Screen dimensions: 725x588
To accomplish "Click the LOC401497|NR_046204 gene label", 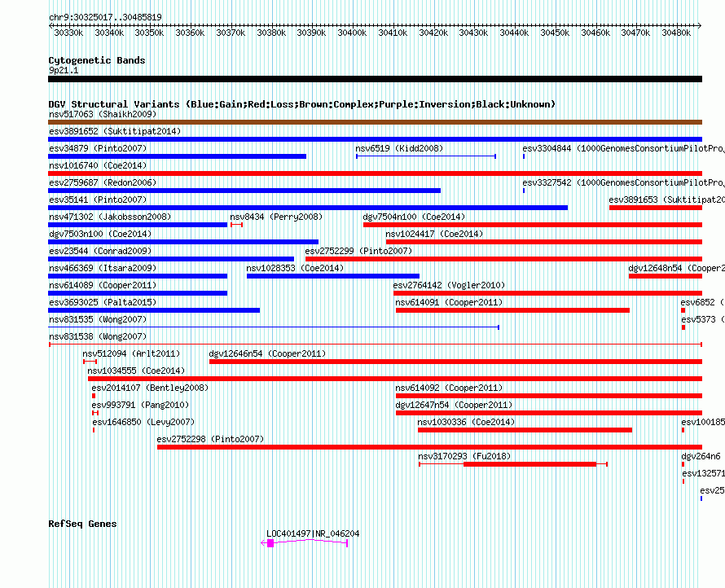I will [x=313, y=533].
